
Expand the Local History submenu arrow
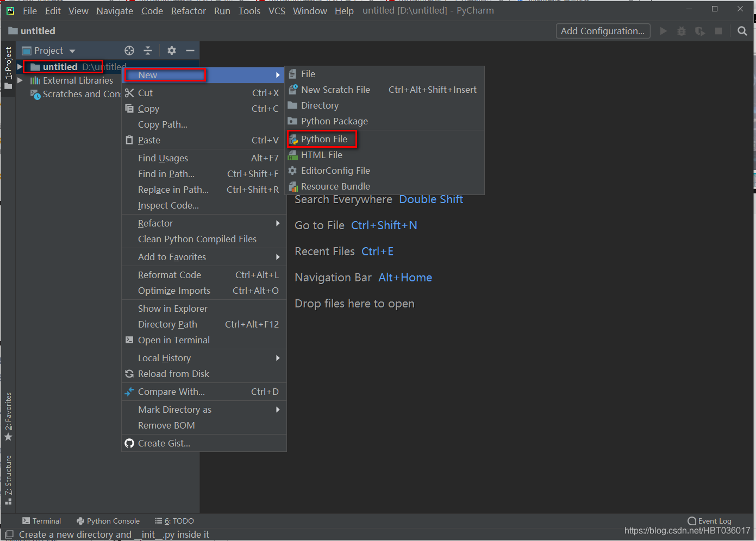[278, 358]
